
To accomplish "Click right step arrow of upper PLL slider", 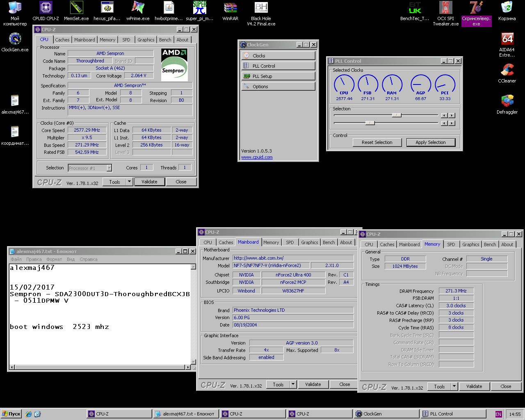I will tap(452, 116).
